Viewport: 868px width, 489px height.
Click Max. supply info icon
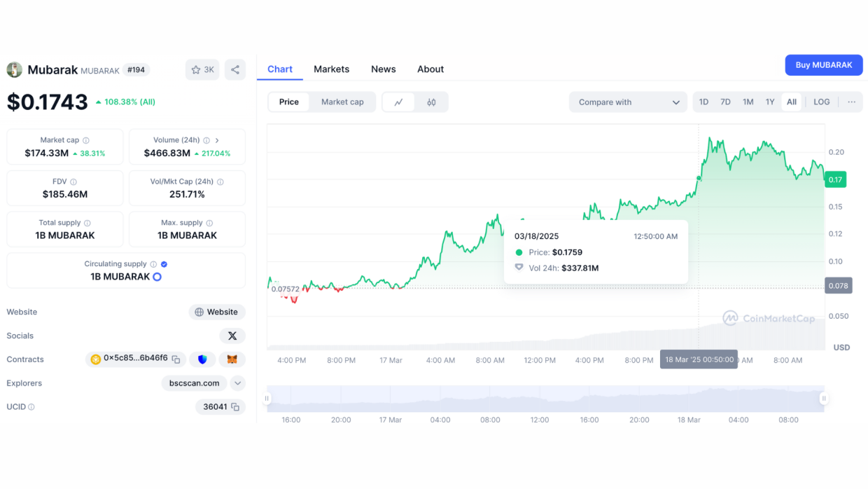click(209, 223)
